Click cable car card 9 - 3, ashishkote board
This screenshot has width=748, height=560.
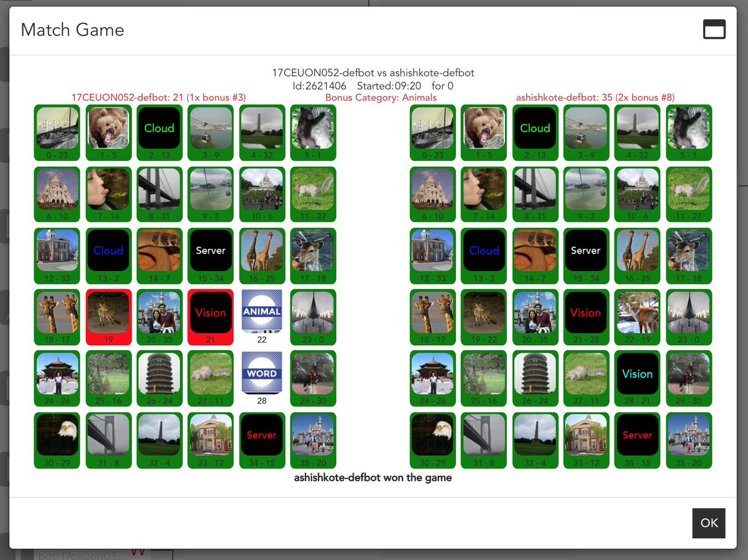click(x=587, y=194)
